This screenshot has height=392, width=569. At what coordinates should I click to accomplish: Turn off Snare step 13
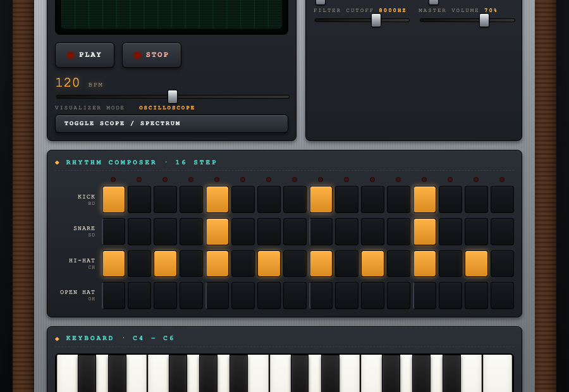425,231
